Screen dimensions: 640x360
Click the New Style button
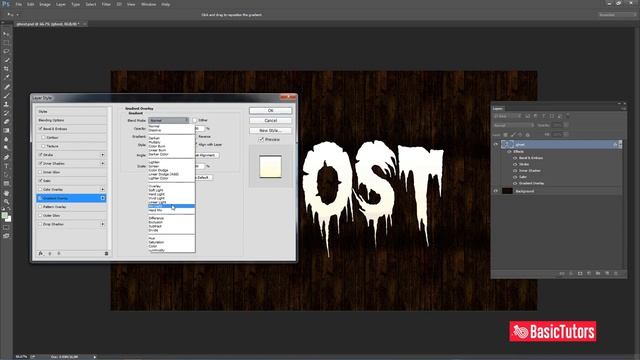270,130
